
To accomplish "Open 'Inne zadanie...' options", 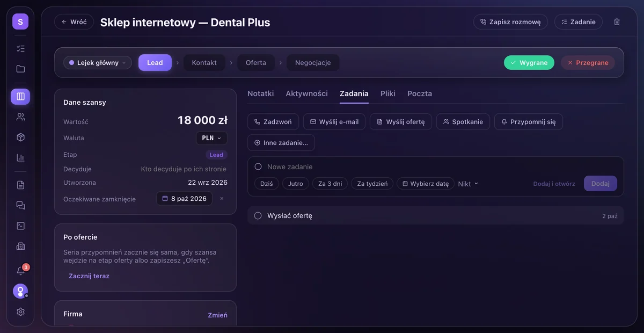I will coord(281,143).
